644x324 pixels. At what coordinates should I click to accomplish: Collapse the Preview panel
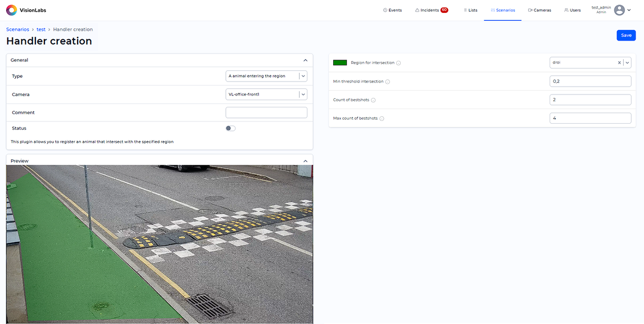click(x=305, y=161)
